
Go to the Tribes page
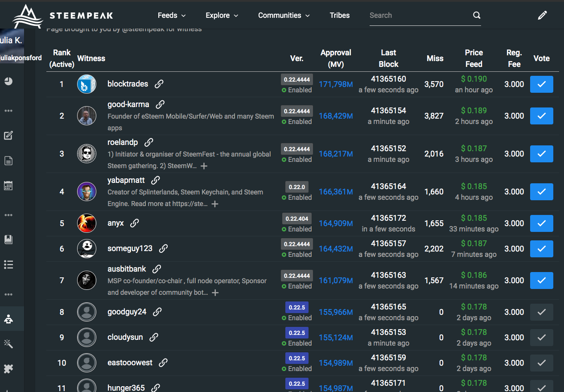pos(340,15)
